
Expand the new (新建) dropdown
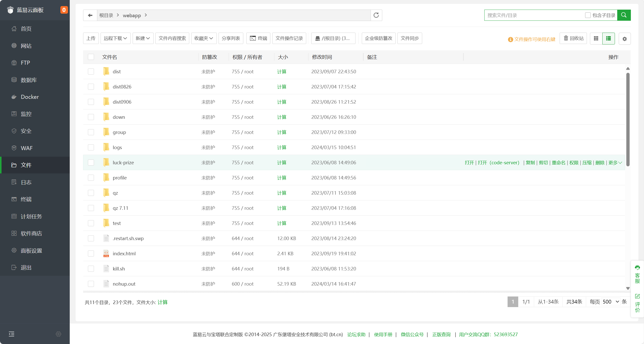[143, 38]
